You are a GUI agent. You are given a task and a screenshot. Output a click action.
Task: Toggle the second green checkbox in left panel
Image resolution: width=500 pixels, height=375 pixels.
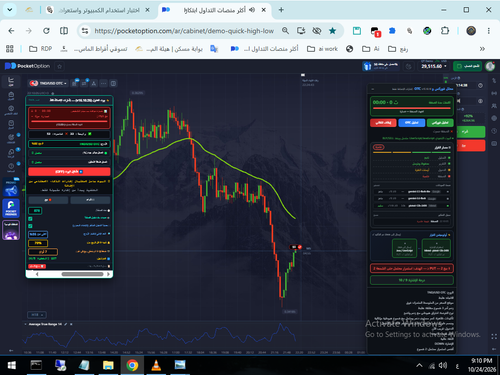tap(30, 226)
